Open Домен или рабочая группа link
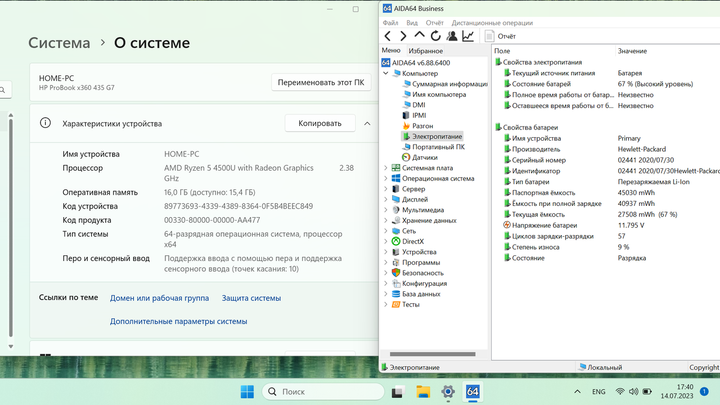The height and width of the screenshot is (405, 720). point(159,298)
